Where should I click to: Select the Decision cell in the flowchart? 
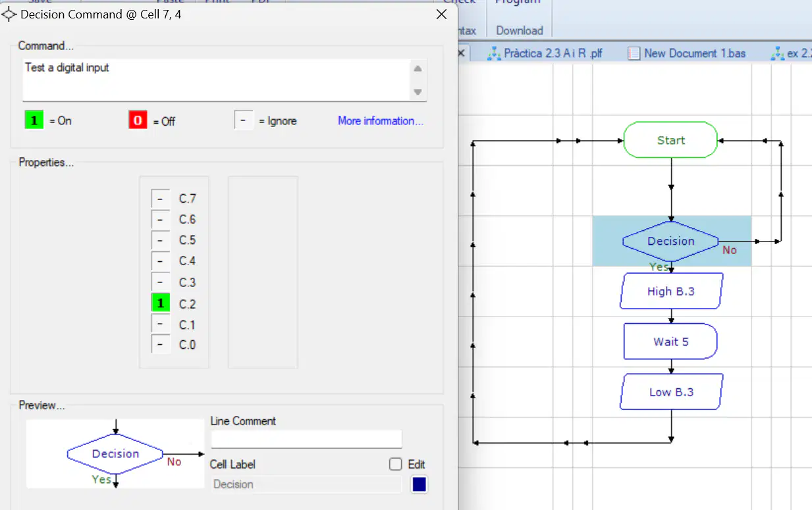(670, 241)
